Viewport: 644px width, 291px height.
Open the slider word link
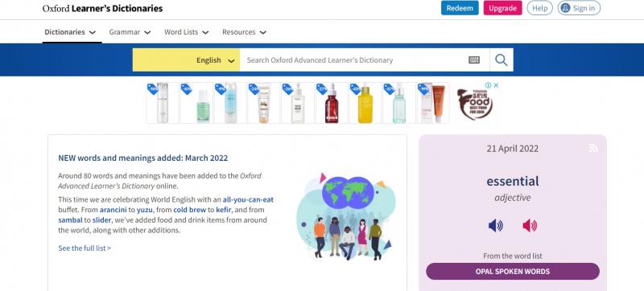pos(102,220)
